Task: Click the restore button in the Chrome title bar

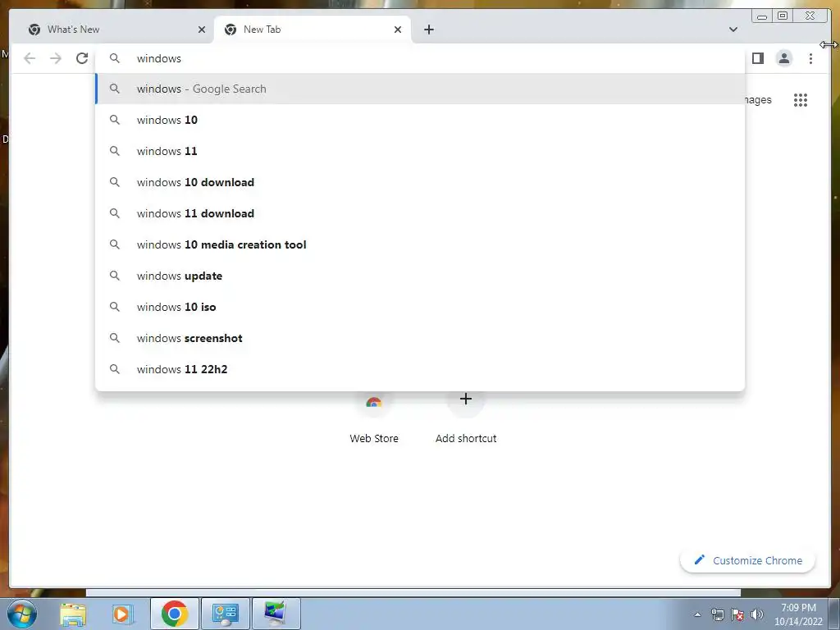Action: coord(782,16)
